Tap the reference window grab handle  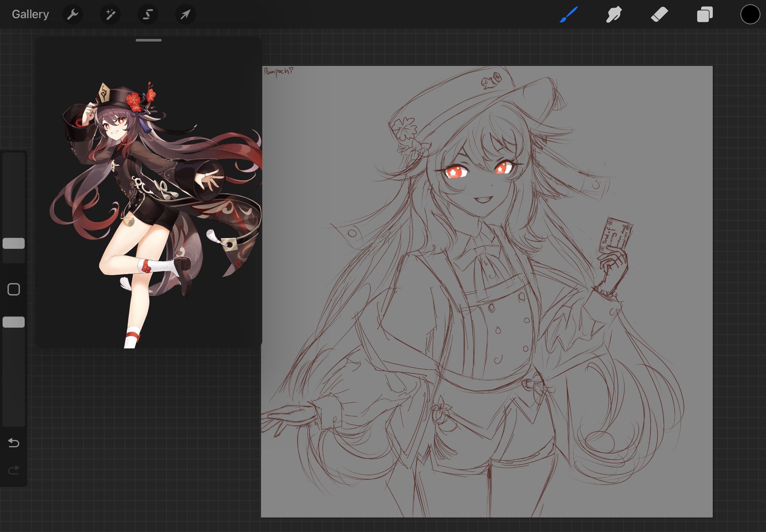(x=149, y=40)
